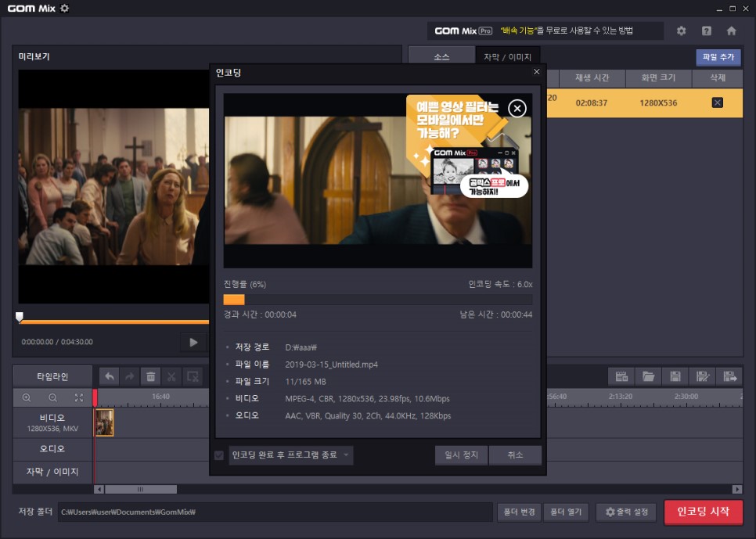This screenshot has height=539, width=756.
Task: Select the 자막 / 이미지 track label
Action: (x=52, y=472)
